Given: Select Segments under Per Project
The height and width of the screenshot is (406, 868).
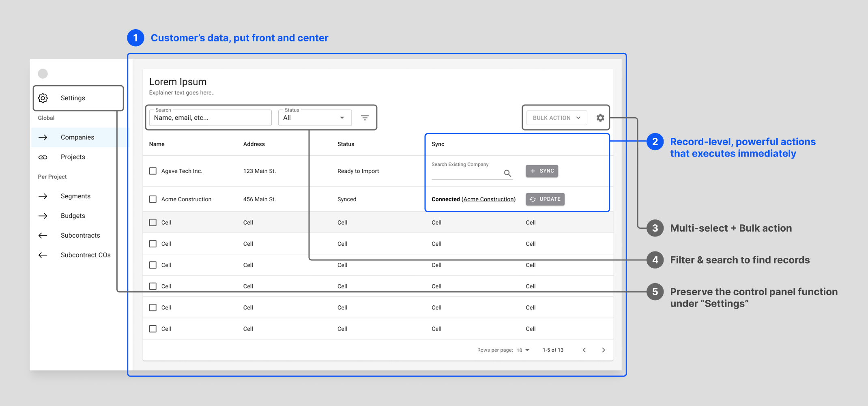Looking at the screenshot, I should pyautogui.click(x=75, y=196).
